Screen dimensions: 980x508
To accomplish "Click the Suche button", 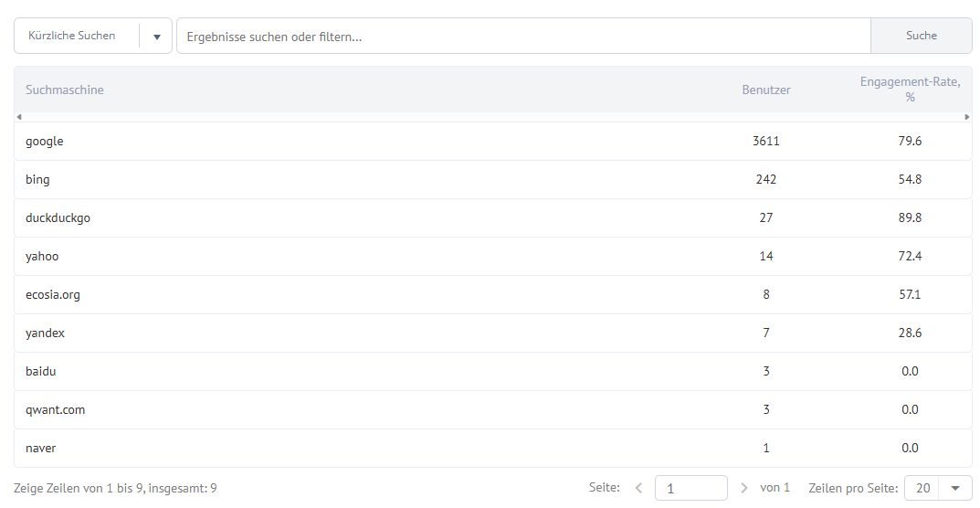I will 922,36.
